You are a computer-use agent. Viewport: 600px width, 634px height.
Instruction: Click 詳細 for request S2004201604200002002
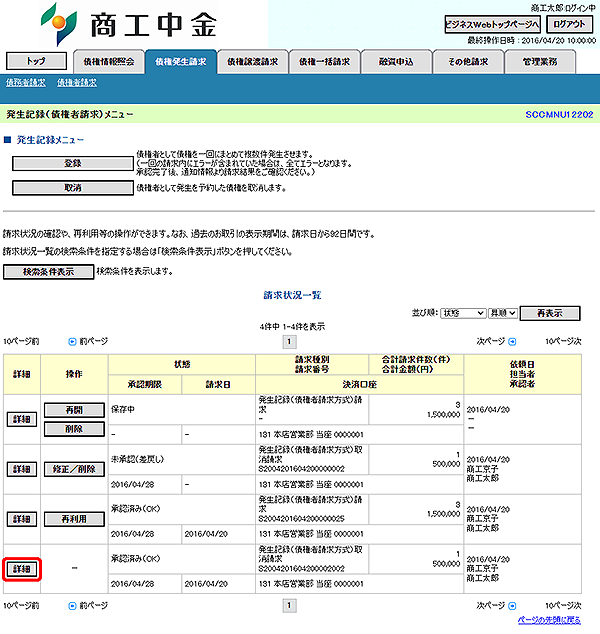(22, 569)
